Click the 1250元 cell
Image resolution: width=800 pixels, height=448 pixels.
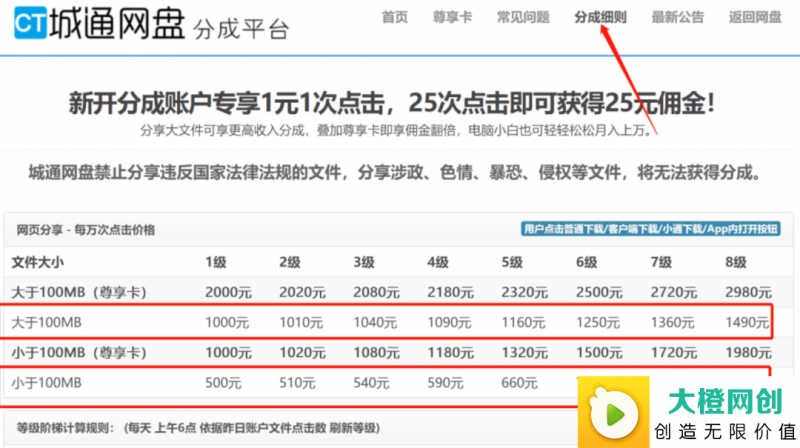(x=597, y=322)
